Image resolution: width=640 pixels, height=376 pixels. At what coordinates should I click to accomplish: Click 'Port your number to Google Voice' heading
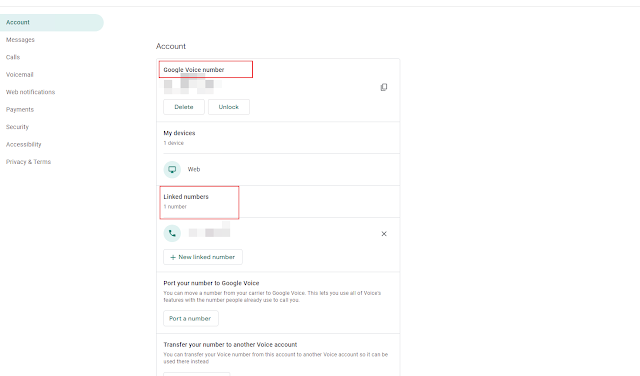coord(211,283)
